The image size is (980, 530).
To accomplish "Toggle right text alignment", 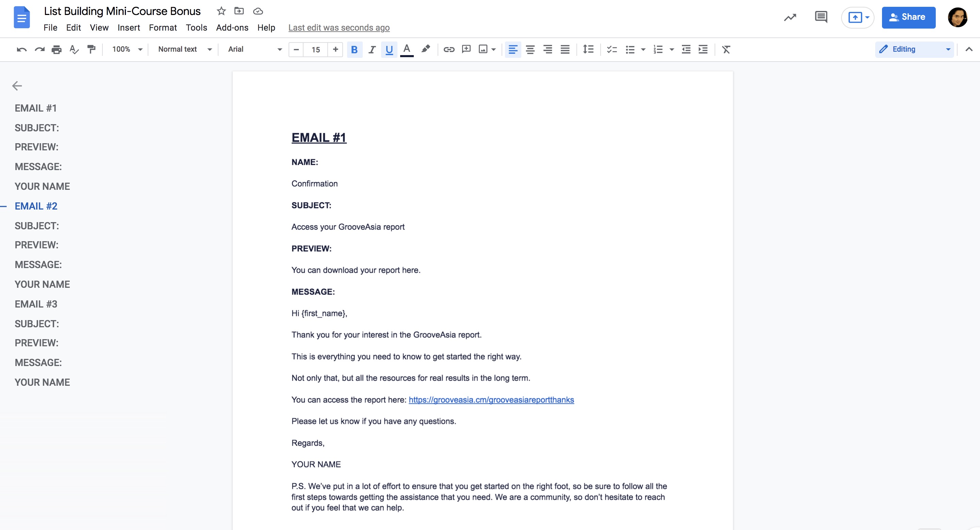I will 548,49.
